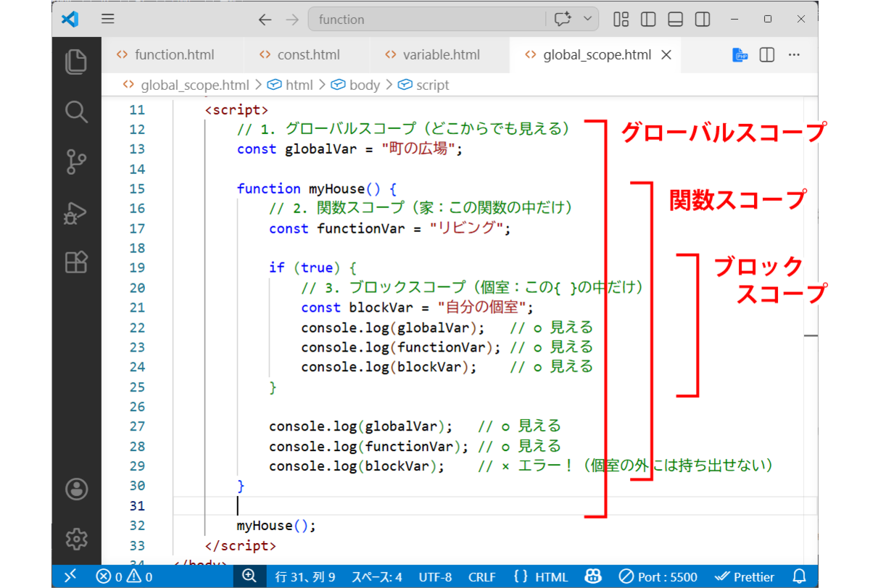
Task: Go forward with the right arrow
Action: (x=292, y=20)
